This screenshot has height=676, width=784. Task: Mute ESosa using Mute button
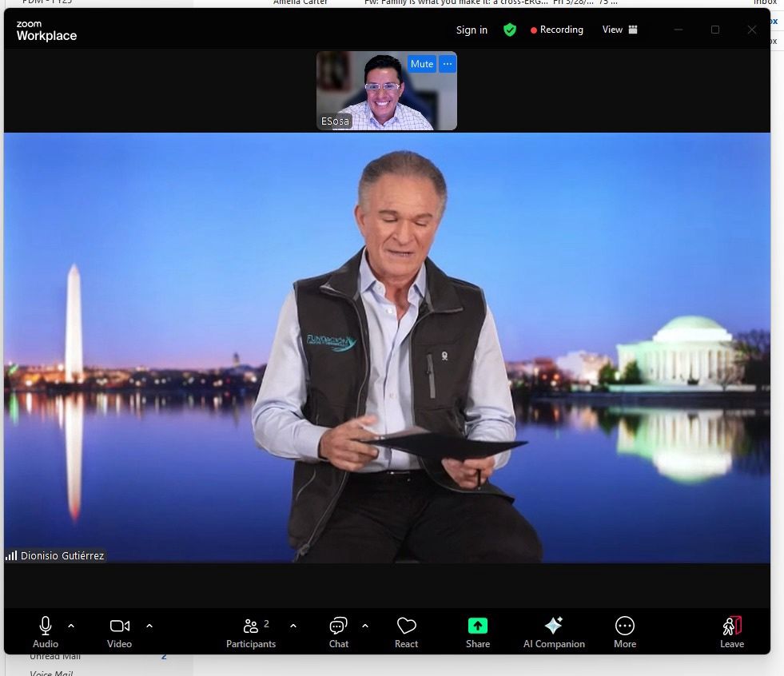point(421,64)
